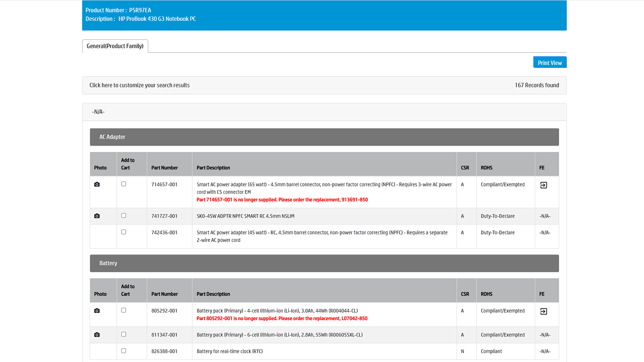Check Add to Cart for 714657-001
This screenshot has height=362, width=644.
(x=124, y=184)
